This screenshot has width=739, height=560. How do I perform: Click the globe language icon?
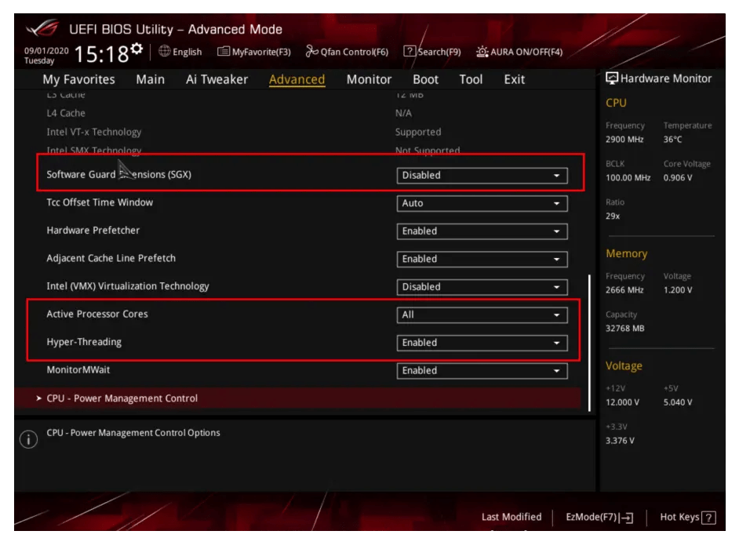coord(165,51)
